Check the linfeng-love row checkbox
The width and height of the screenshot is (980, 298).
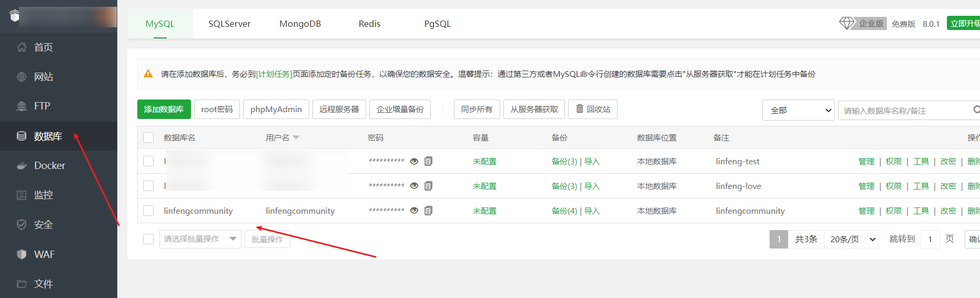coord(148,186)
